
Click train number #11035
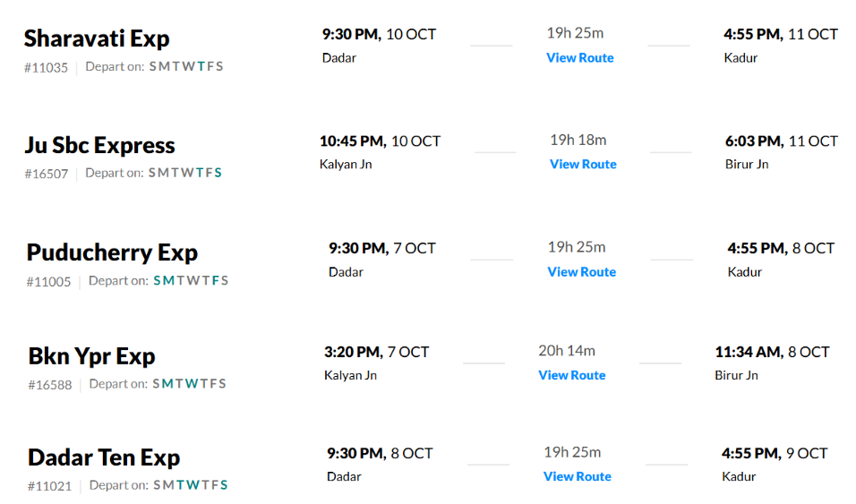tap(46, 68)
